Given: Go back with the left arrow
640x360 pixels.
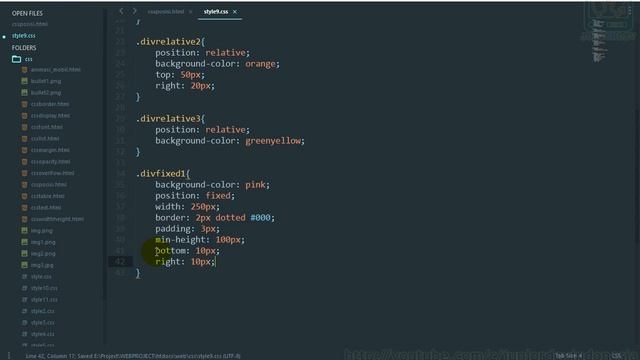Looking at the screenshot, I should point(121,11).
